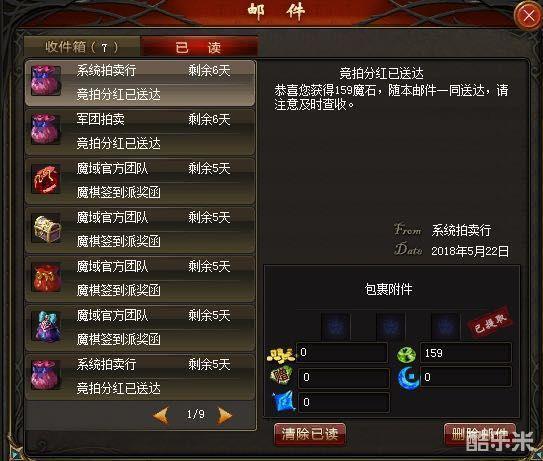Click the first empty attachment slot
This screenshot has height=461, width=543.
coord(336,326)
